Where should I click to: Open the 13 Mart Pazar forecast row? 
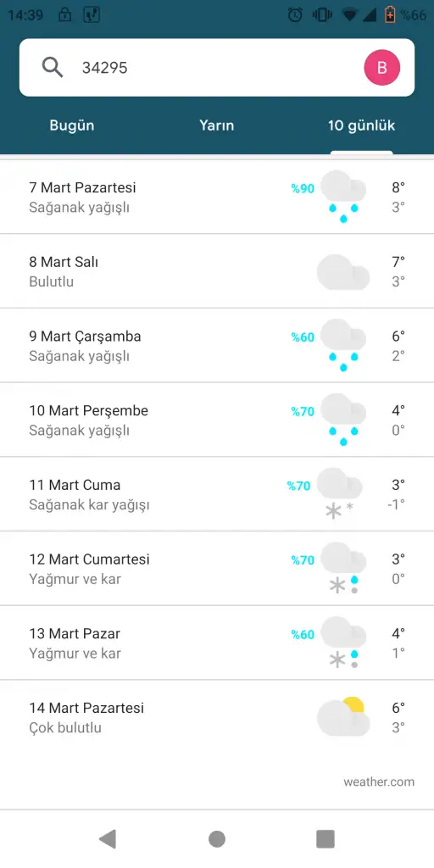click(217, 643)
